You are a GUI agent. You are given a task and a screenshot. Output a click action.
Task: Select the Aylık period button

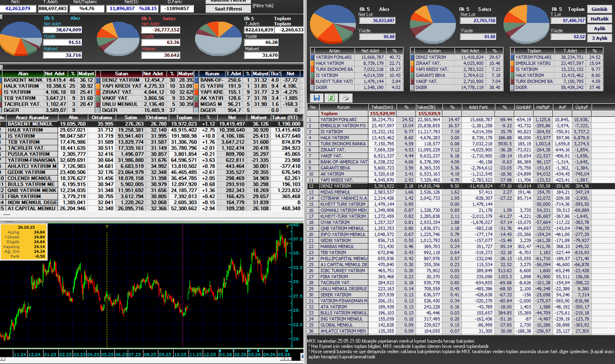pyautogui.click(x=599, y=29)
